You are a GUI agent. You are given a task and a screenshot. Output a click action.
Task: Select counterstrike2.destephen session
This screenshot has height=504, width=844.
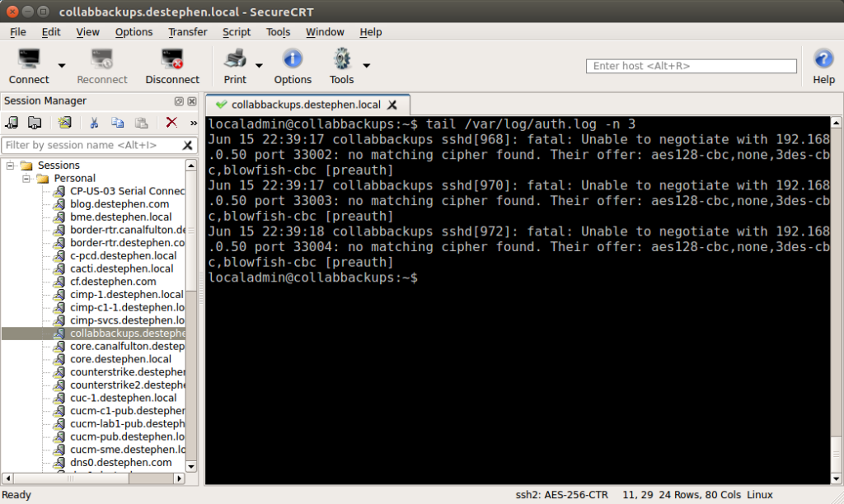click(127, 385)
